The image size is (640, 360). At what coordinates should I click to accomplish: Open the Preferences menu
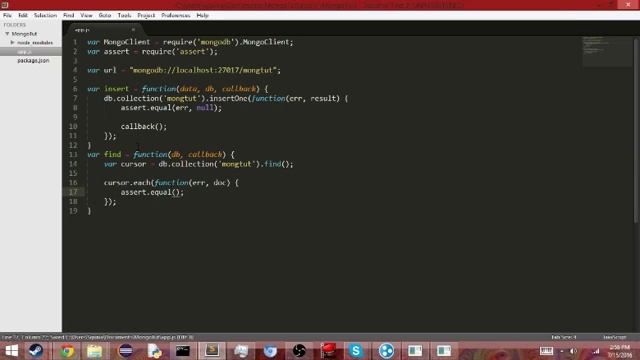pyautogui.click(x=176, y=16)
